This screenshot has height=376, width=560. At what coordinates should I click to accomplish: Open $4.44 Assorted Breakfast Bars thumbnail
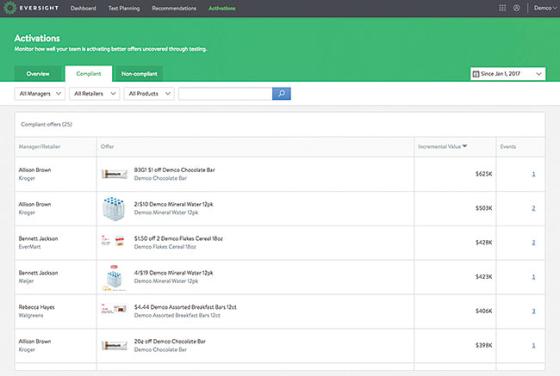[x=114, y=309]
